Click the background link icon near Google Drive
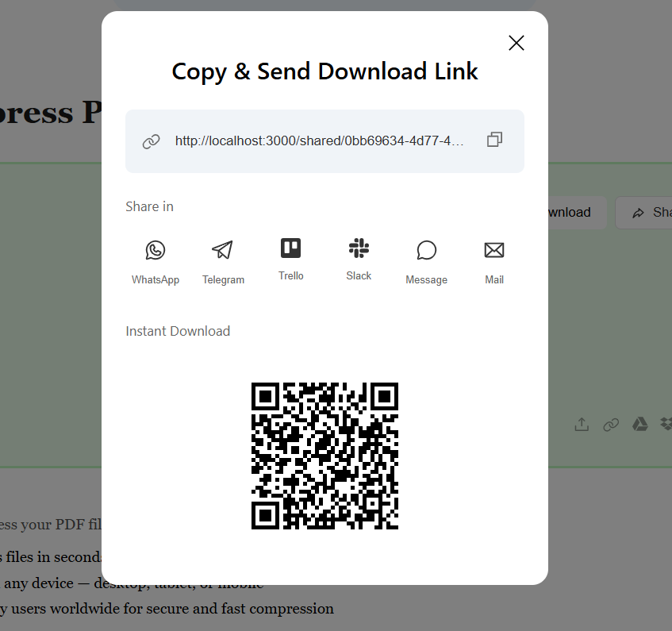672x631 pixels. [611, 425]
